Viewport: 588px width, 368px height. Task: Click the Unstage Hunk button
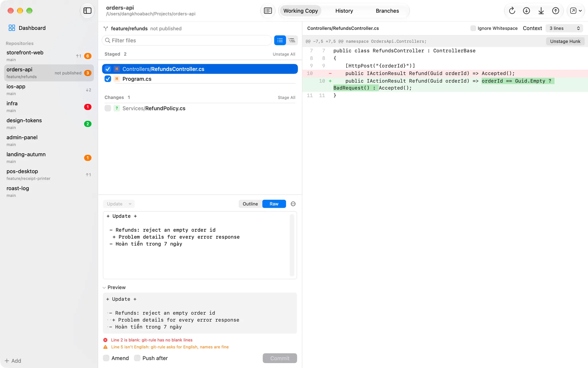click(565, 41)
